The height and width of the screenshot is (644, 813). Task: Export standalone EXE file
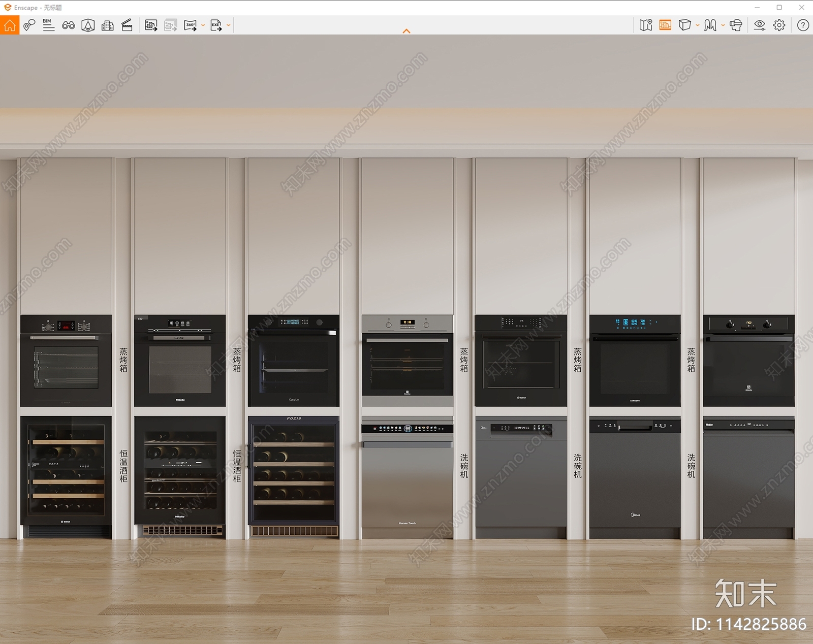(x=216, y=25)
